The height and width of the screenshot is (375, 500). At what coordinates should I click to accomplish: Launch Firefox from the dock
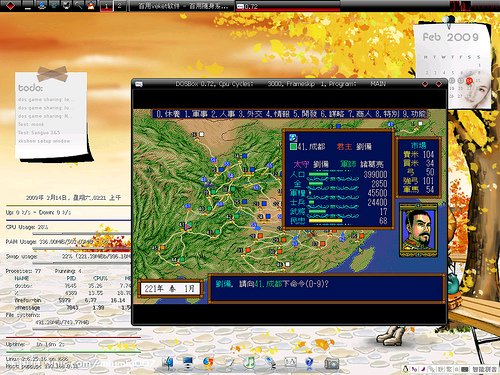click(209, 363)
